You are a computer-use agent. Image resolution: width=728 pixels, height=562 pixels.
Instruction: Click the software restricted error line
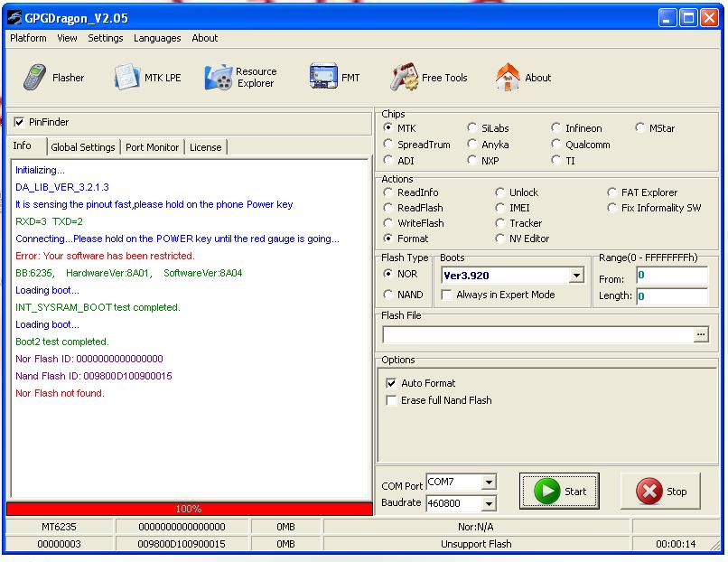point(105,256)
